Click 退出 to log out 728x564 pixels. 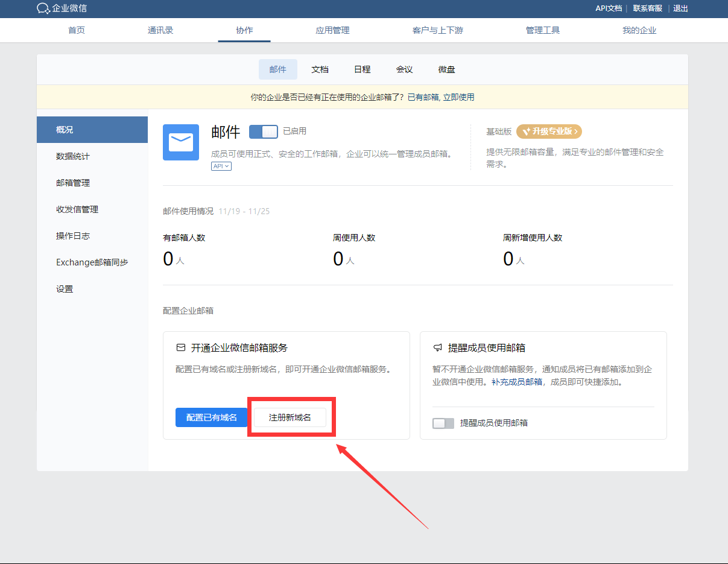pos(680,8)
